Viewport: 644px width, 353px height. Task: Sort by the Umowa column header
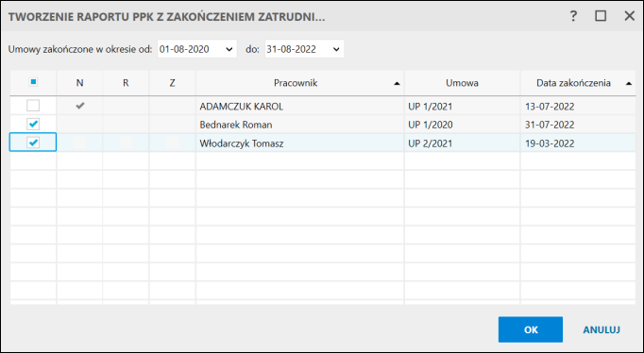click(x=462, y=83)
